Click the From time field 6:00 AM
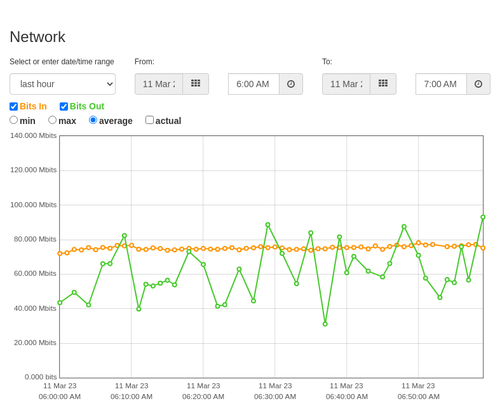500x403 pixels. click(254, 84)
